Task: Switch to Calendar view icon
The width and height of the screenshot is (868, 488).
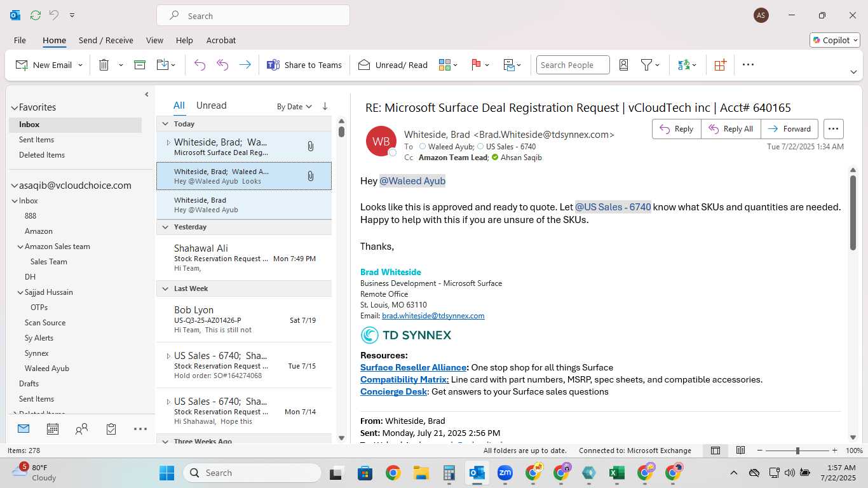Action: pos(53,430)
